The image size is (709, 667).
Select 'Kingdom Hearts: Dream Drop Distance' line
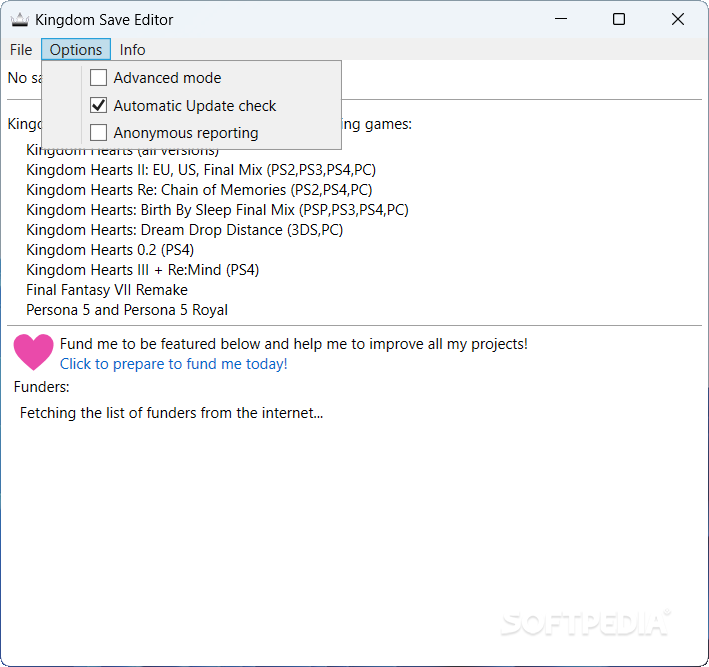tap(184, 230)
